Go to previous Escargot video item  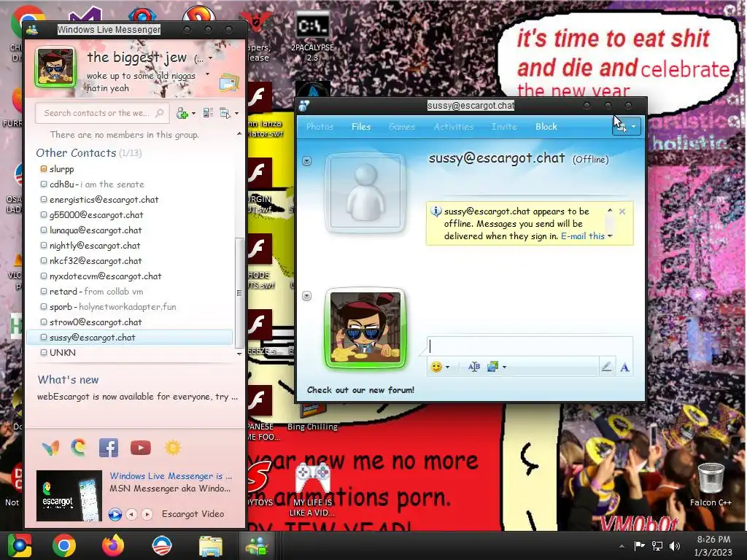(x=132, y=514)
